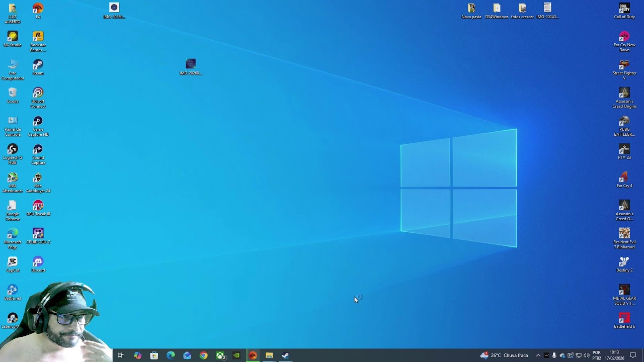The width and height of the screenshot is (644, 362).
Task: Select the CapCut desktop shortcut
Action: tap(13, 264)
